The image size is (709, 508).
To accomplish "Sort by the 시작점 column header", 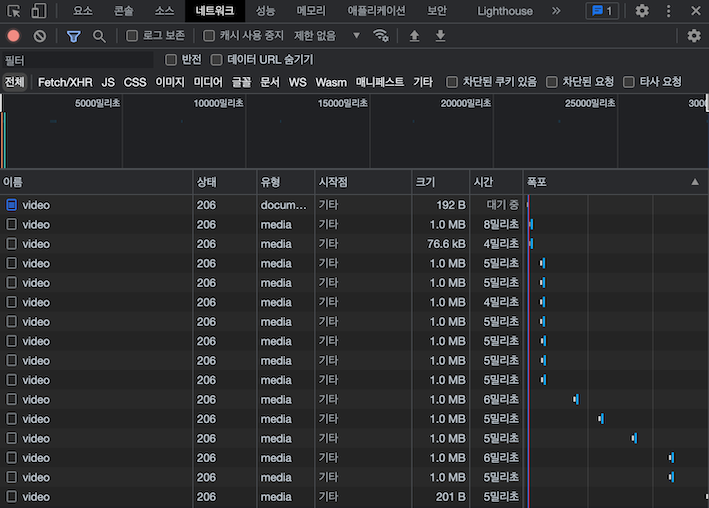I will pyautogui.click(x=363, y=182).
